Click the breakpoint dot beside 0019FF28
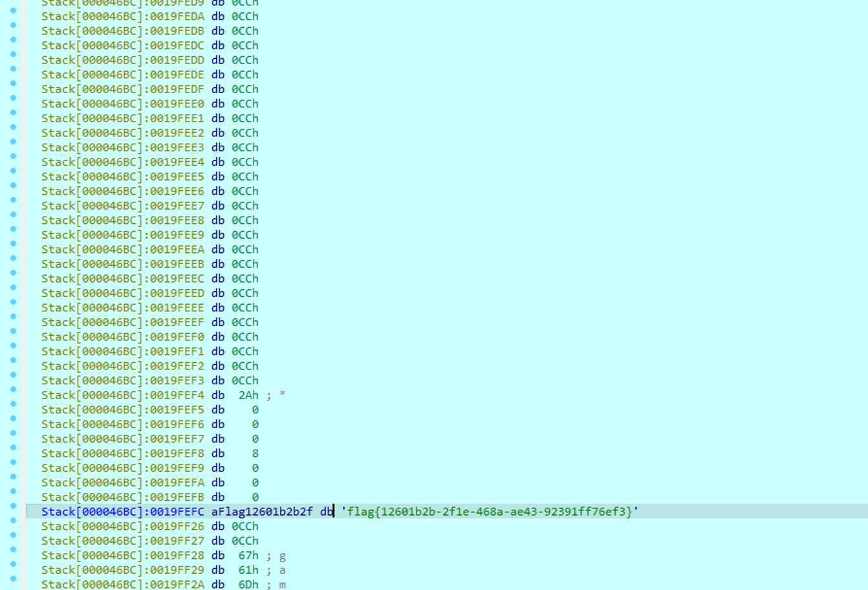Viewport: 868px width, 590px height. (14, 550)
